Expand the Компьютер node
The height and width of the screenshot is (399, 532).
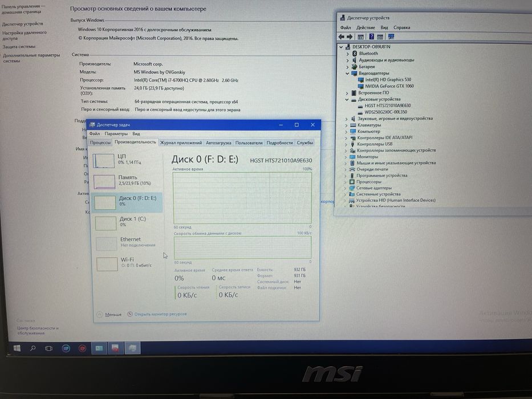[347, 132]
